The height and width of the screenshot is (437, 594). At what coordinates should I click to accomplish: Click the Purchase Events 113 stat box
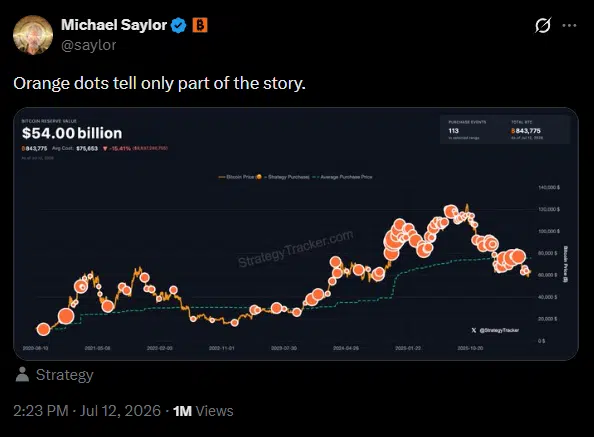click(x=467, y=130)
